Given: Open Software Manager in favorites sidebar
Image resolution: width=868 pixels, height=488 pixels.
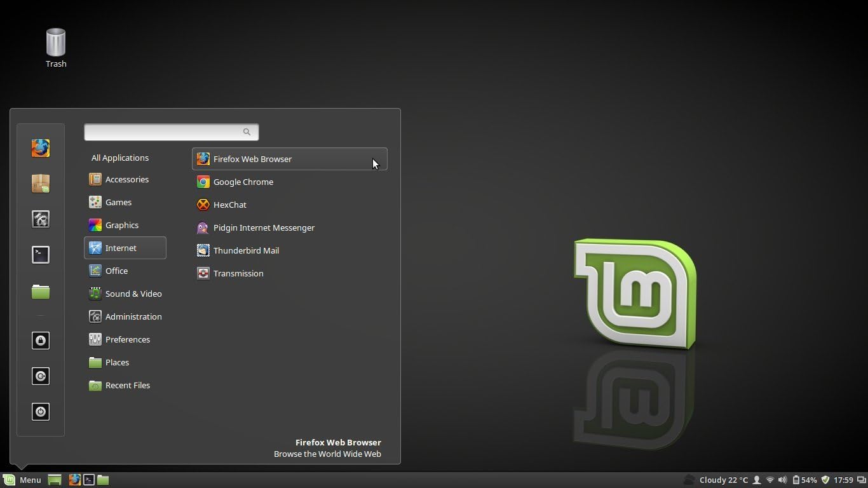Looking at the screenshot, I should pos(41,184).
